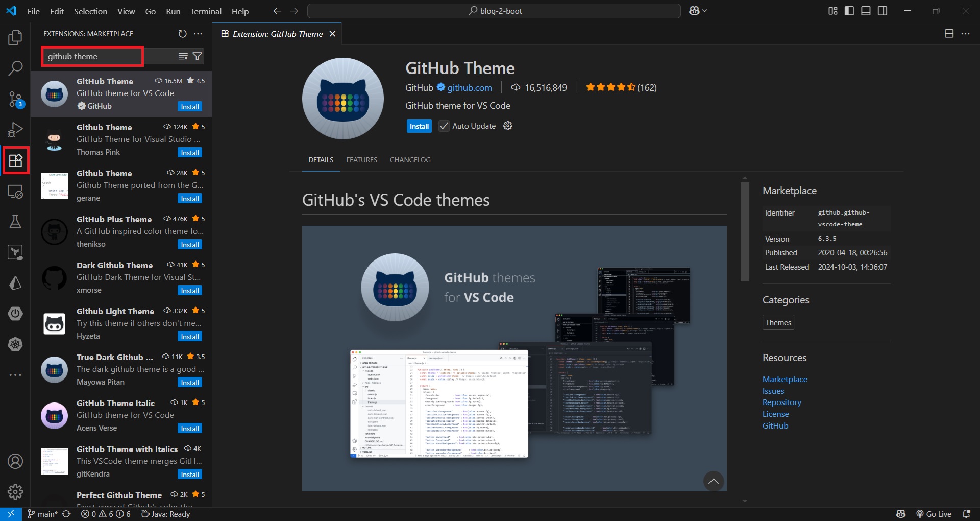
Task: Open Repository resource link
Action: pos(782,402)
